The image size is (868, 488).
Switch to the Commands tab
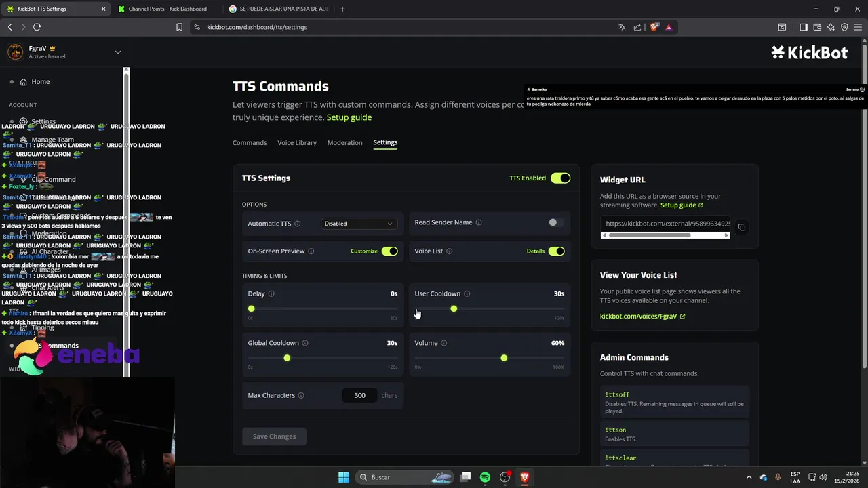(250, 142)
